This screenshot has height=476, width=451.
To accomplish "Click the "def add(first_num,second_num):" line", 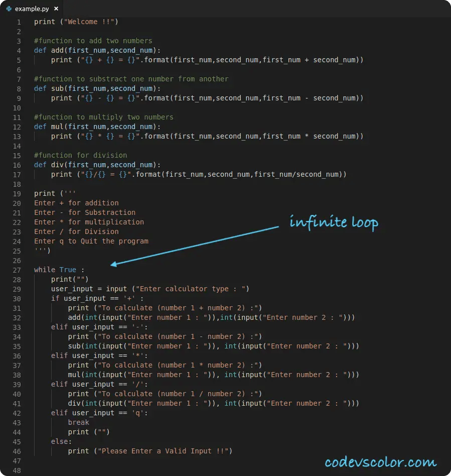I will [x=97, y=50].
